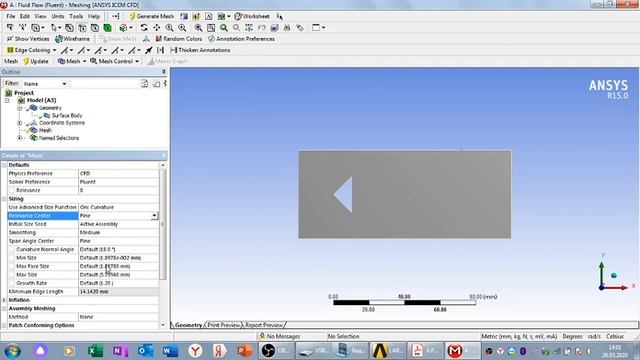Click the Smoothing value Medium
Screen dimensions: 640x360
point(118,233)
